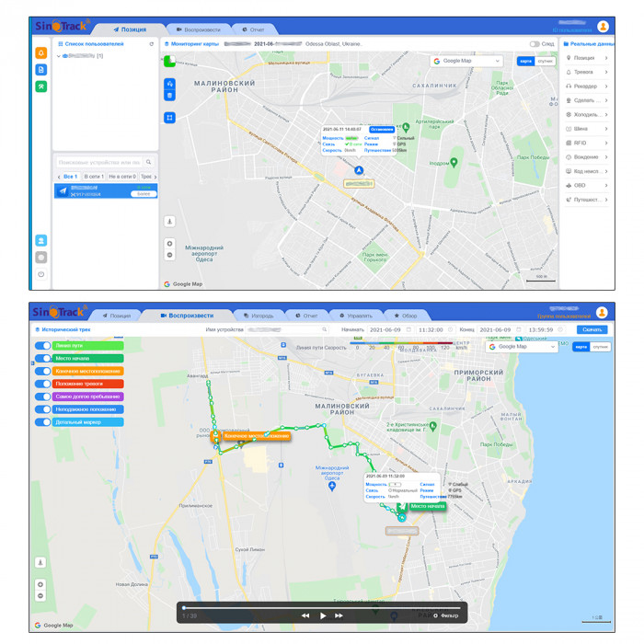This screenshot has height=644, width=644.
Task: Click the device search magnifier icon
Action: click(x=149, y=162)
